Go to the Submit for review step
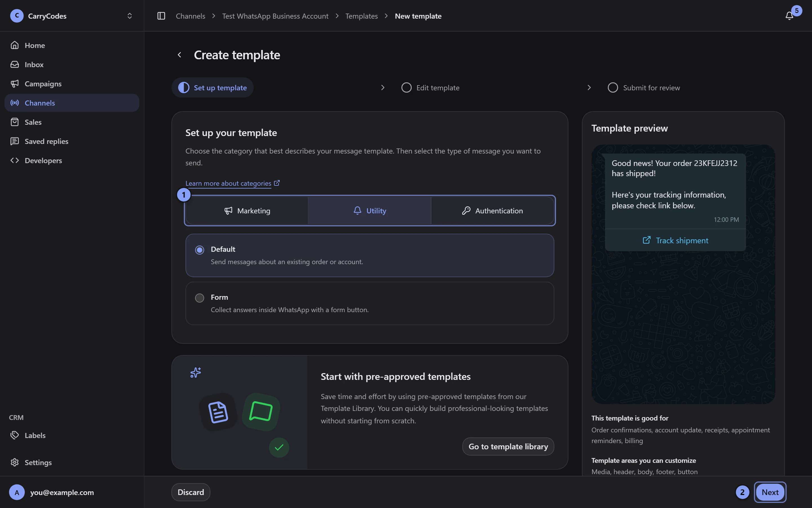This screenshot has width=812, height=508. coord(644,88)
